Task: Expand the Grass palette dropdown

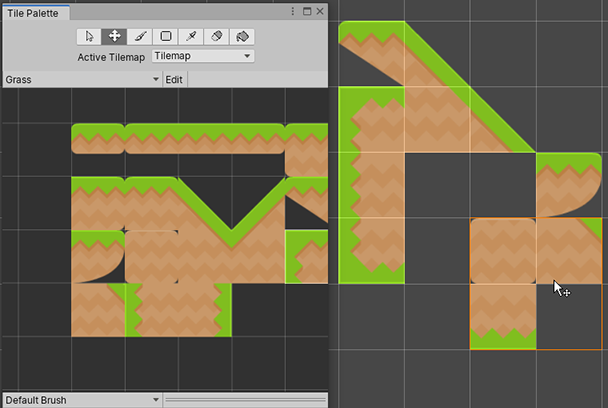Action: [81, 79]
